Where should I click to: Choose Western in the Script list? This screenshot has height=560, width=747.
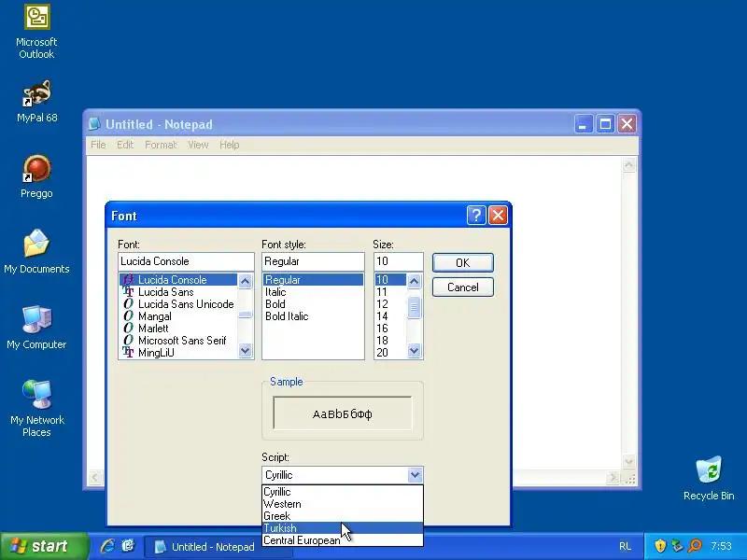click(x=342, y=504)
